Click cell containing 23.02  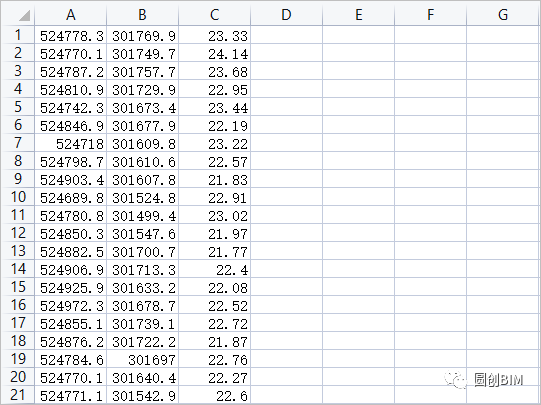[215, 215]
